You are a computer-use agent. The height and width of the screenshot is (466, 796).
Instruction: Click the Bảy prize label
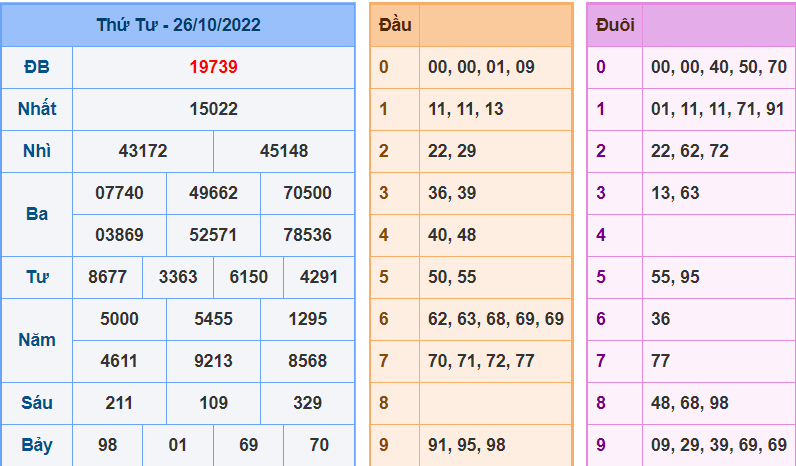click(x=37, y=445)
